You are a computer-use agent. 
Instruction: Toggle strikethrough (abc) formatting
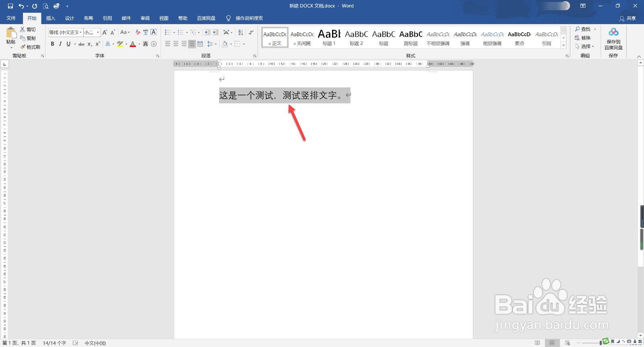click(x=81, y=44)
